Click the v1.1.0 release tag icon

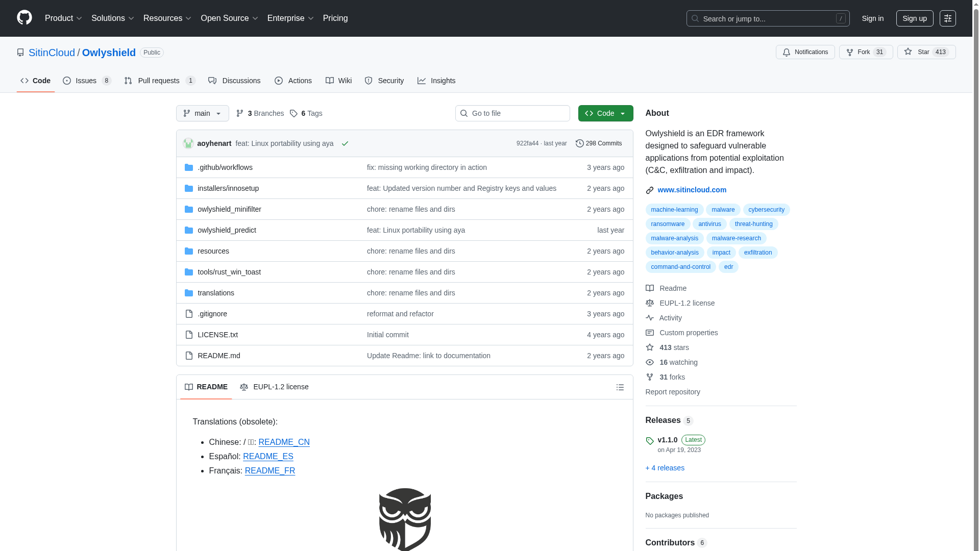[x=650, y=441]
